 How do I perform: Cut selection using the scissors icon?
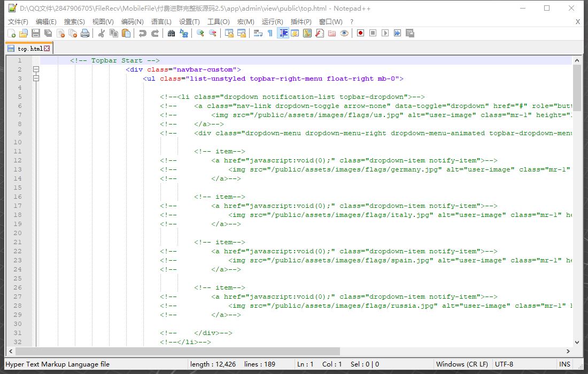click(x=101, y=33)
